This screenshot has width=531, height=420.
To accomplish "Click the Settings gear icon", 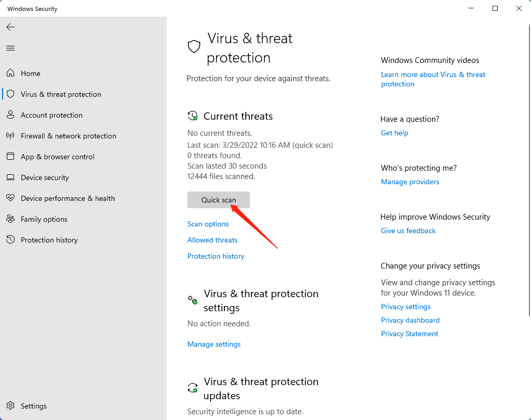I will click(x=10, y=405).
